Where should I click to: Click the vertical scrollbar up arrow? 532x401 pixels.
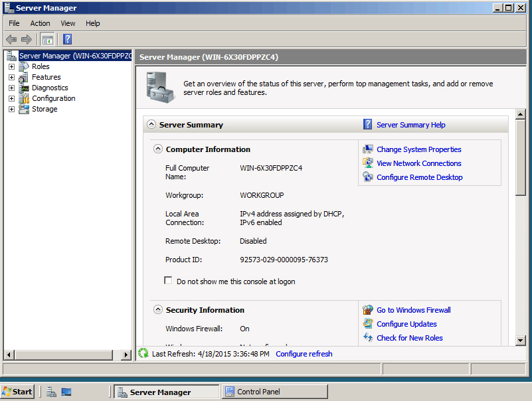pyautogui.click(x=521, y=114)
